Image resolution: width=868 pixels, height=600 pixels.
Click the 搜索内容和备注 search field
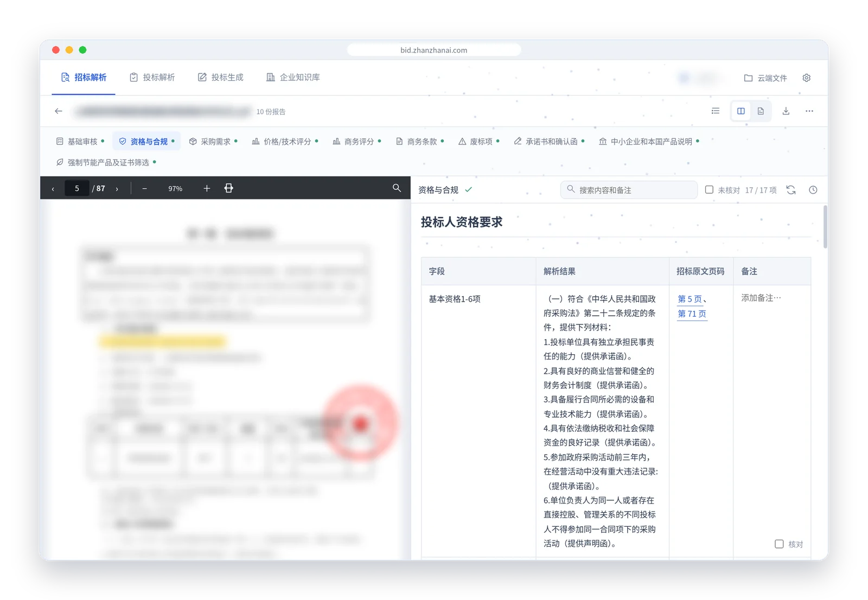pos(629,190)
